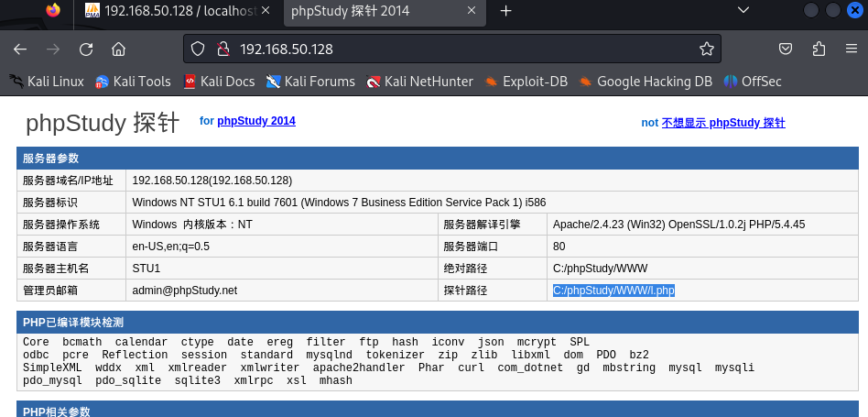
Task: Click the xmlrpc module name
Action: coord(254,380)
